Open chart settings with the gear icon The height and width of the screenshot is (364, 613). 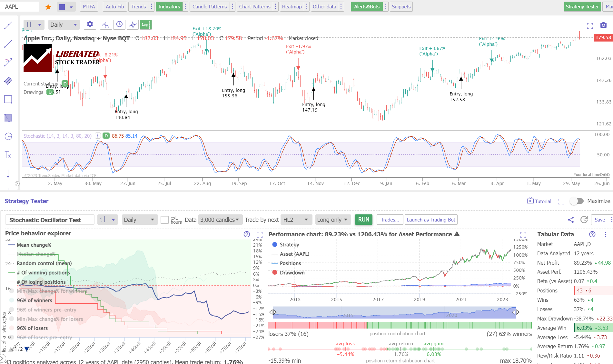(x=90, y=24)
